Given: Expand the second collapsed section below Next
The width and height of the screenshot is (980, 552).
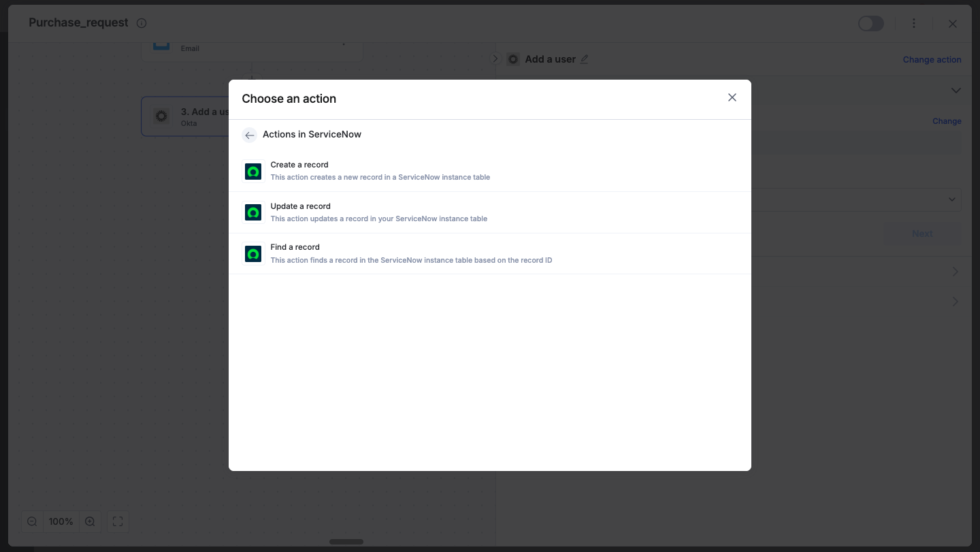Looking at the screenshot, I should click(x=955, y=301).
